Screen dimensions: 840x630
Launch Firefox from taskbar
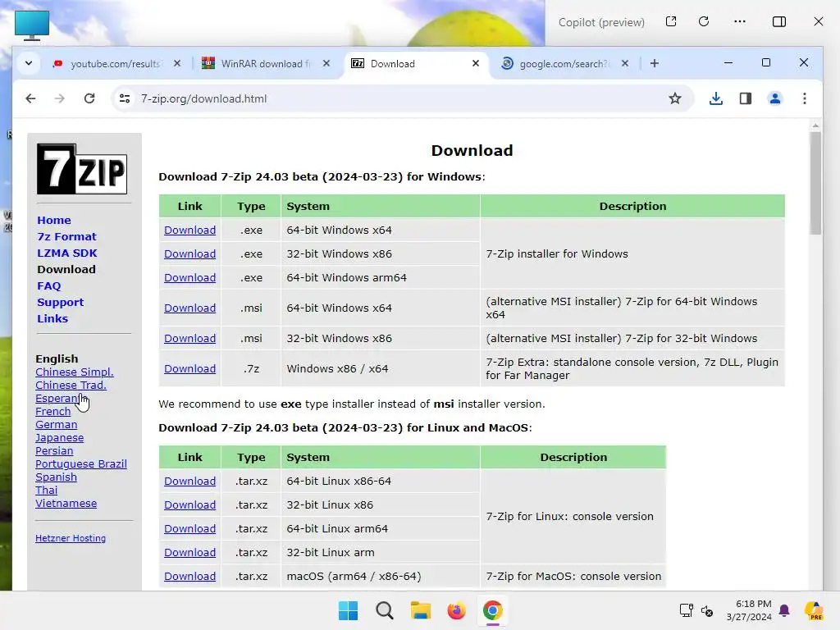click(x=456, y=610)
